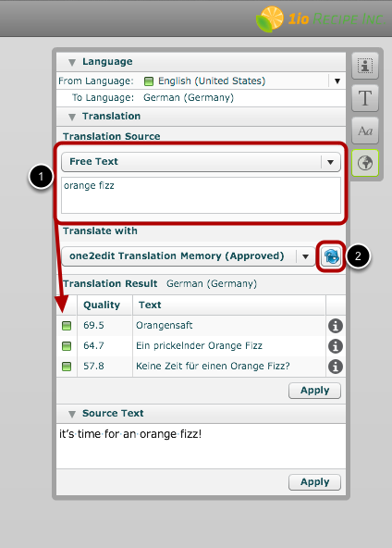Click English (United States) language value
The width and height of the screenshot is (392, 548).
(x=212, y=81)
